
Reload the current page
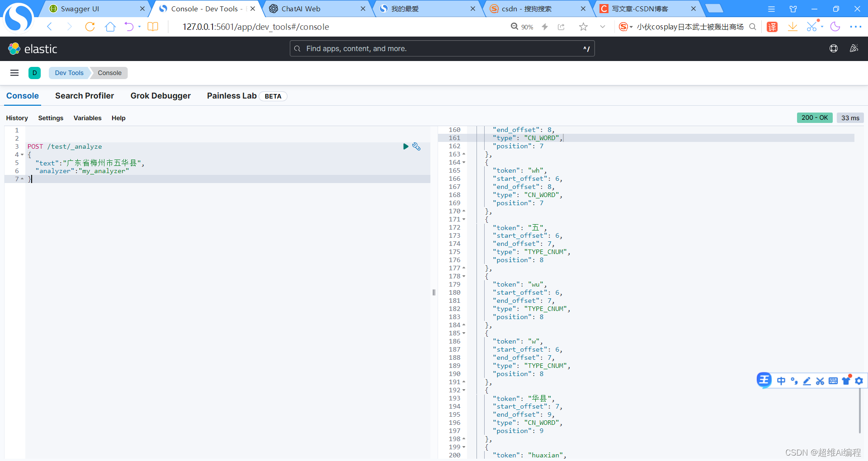pos(90,27)
